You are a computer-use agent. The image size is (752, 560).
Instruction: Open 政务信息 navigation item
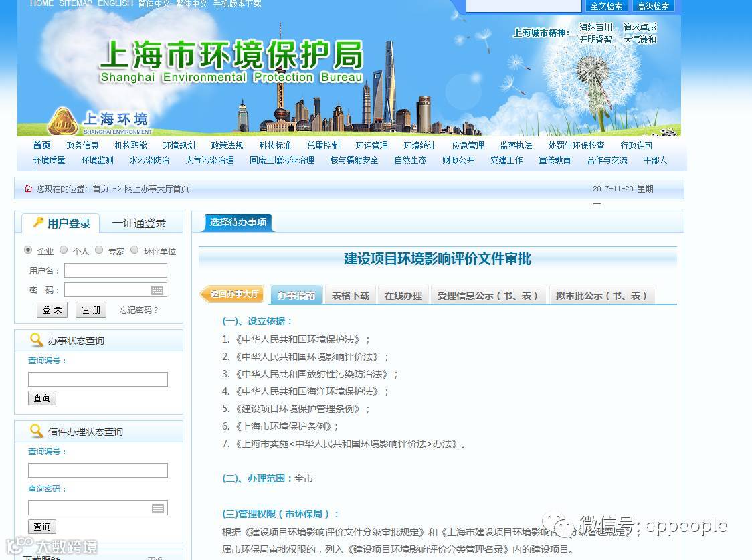tap(82, 145)
